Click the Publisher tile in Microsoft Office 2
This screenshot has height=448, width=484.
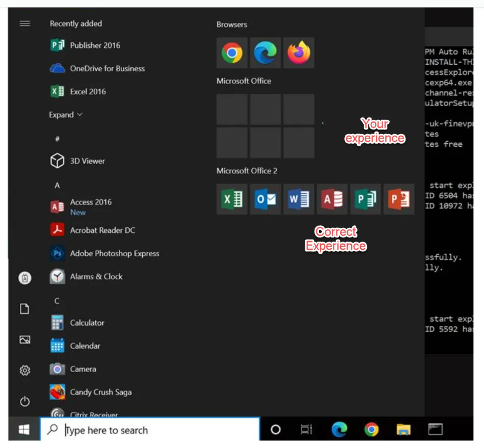tap(365, 199)
